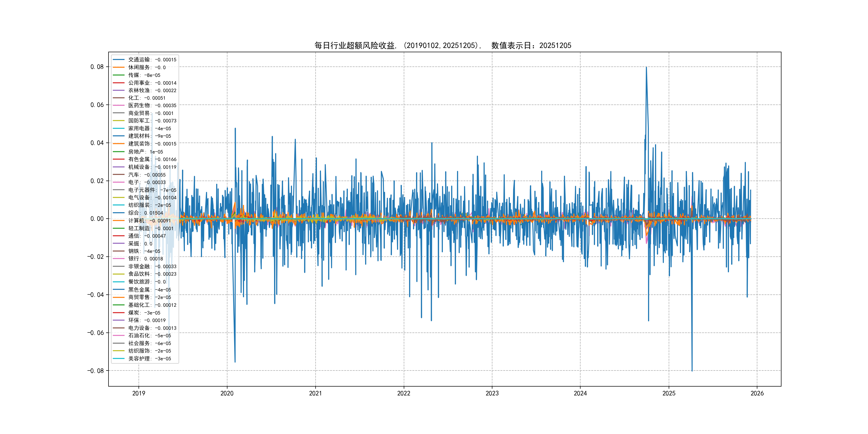Click the chart title text

[443, 46]
